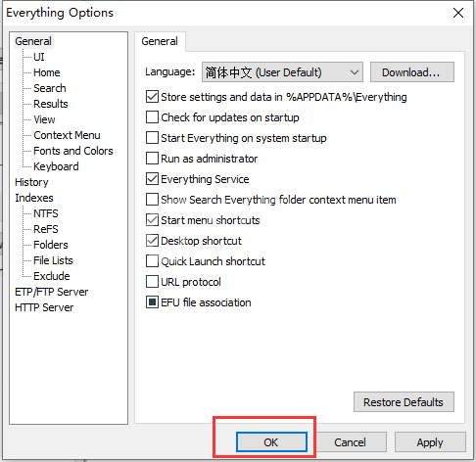Select Context Menu in the tree
476x462 pixels.
67,135
